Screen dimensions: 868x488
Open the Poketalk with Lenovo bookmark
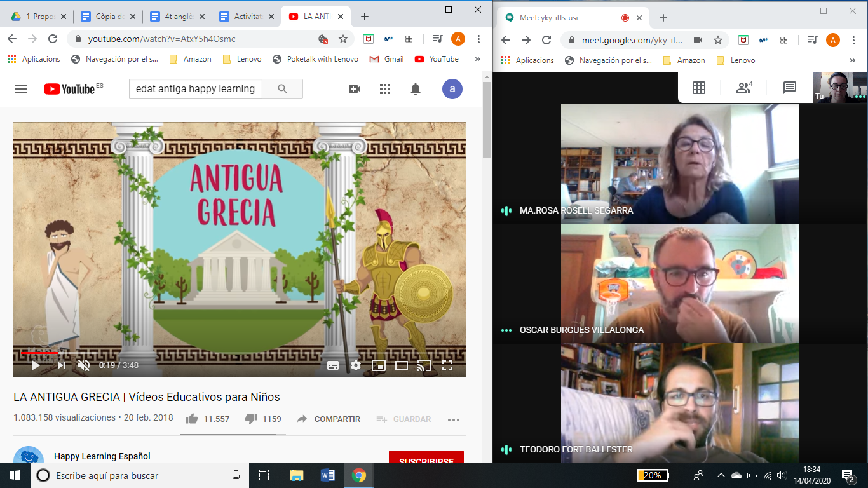[315, 59]
